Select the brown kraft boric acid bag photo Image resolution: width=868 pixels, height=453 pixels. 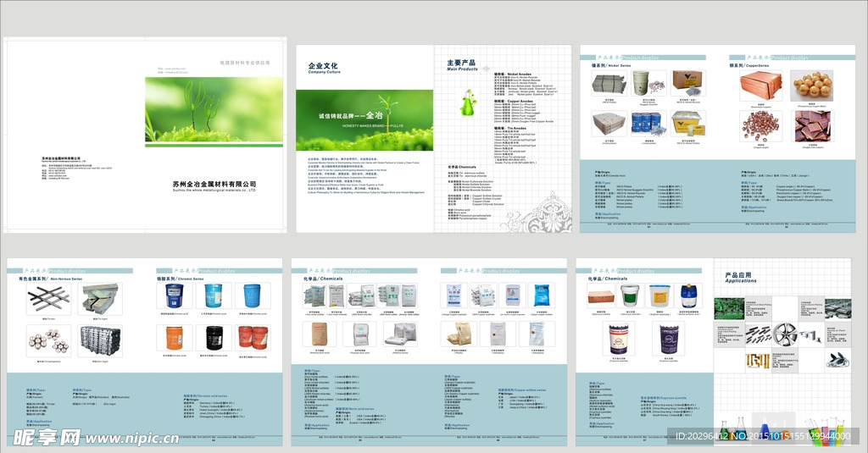tap(320, 334)
